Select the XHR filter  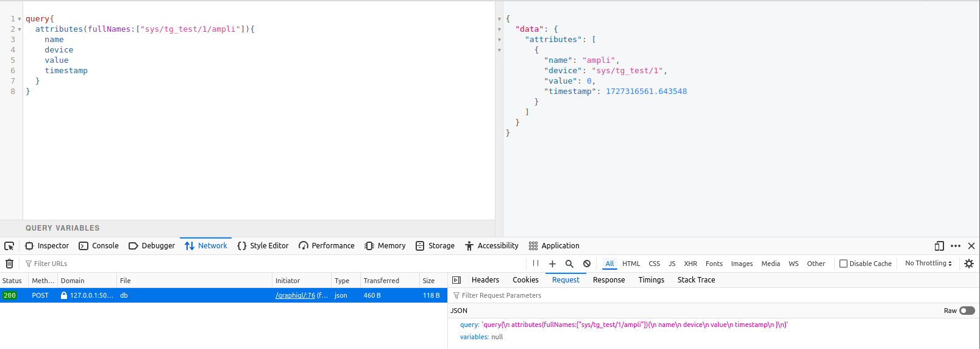tap(690, 264)
